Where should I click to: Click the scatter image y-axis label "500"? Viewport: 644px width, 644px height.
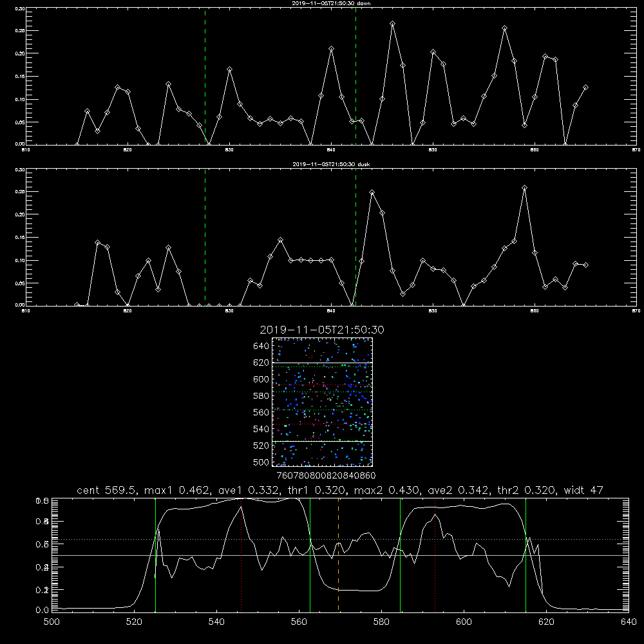tap(261, 462)
